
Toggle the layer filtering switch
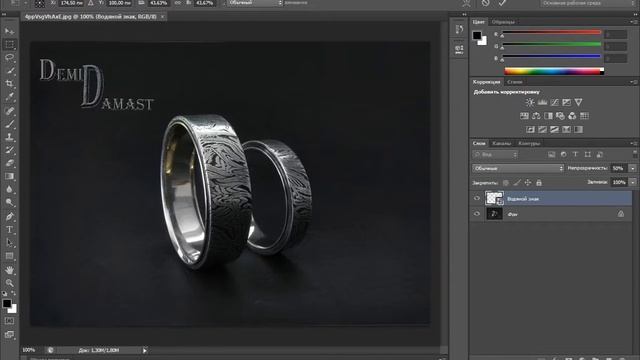(x=635, y=154)
